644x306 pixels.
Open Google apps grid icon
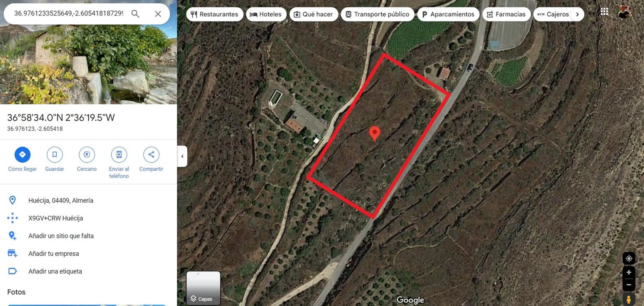(x=604, y=11)
